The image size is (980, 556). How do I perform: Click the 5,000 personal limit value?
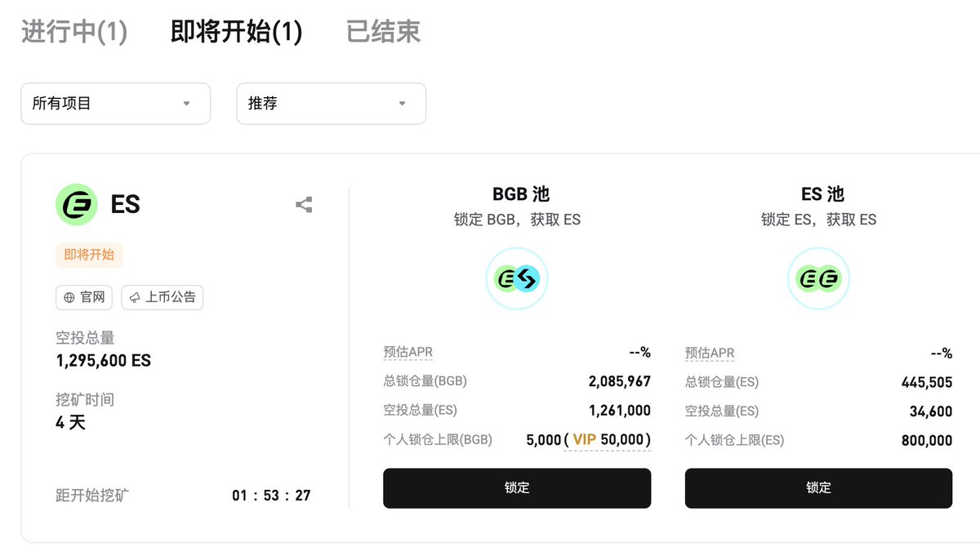coord(543,440)
